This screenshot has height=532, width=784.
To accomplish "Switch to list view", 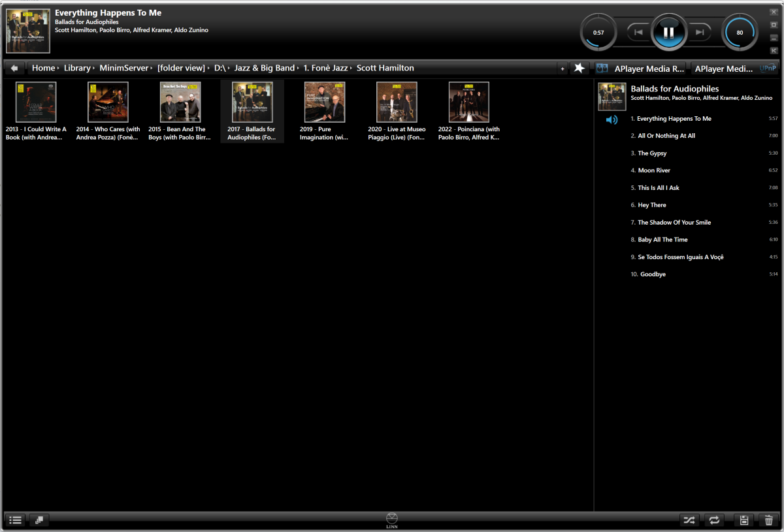I will [16, 520].
